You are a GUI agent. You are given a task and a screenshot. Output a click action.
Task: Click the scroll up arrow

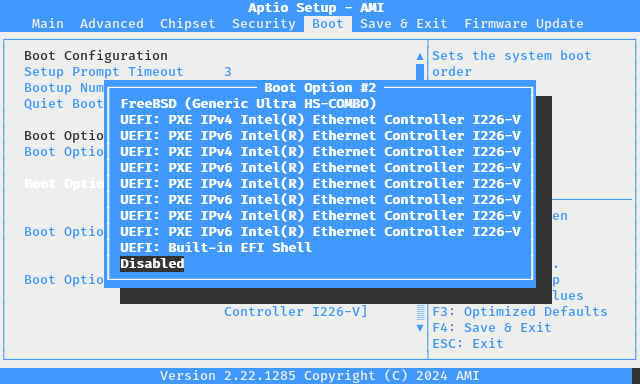click(x=420, y=56)
